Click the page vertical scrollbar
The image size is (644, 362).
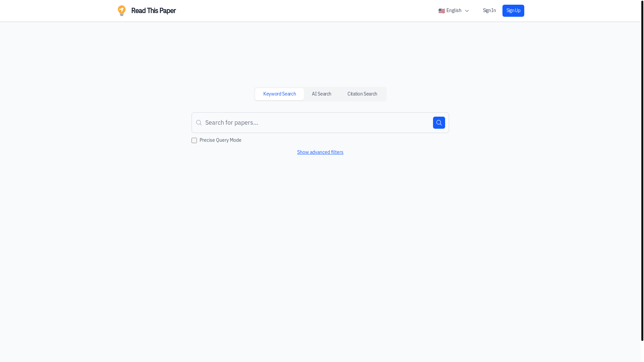click(642, 170)
